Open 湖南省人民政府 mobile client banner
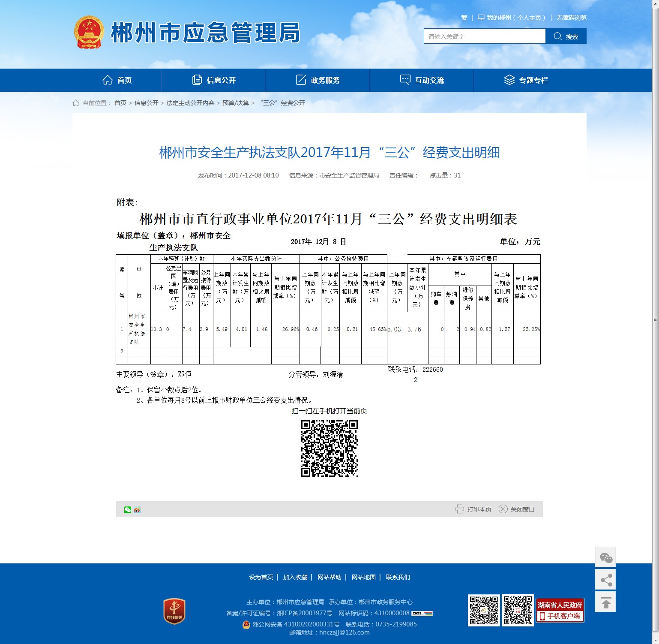The height and width of the screenshot is (644, 659). click(x=560, y=610)
